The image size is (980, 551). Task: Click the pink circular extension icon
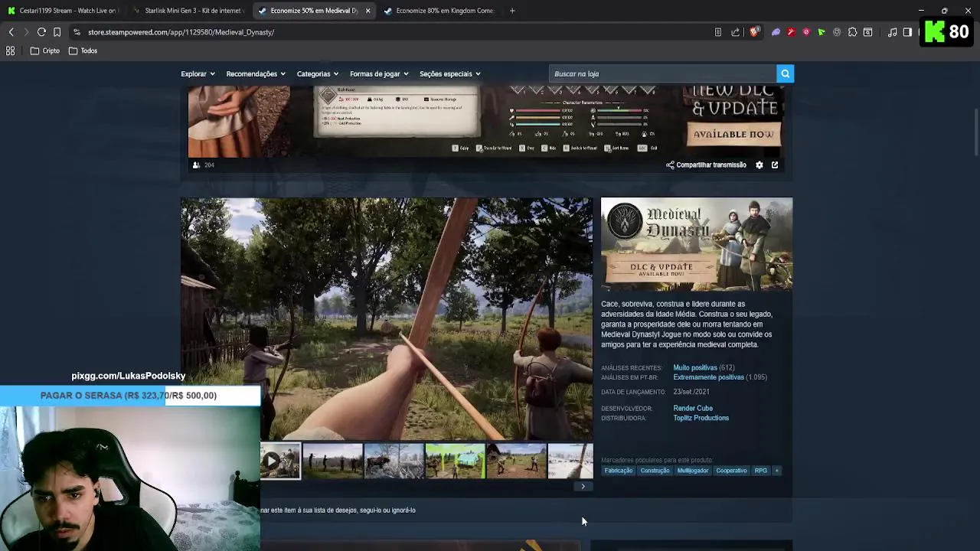coord(806,32)
